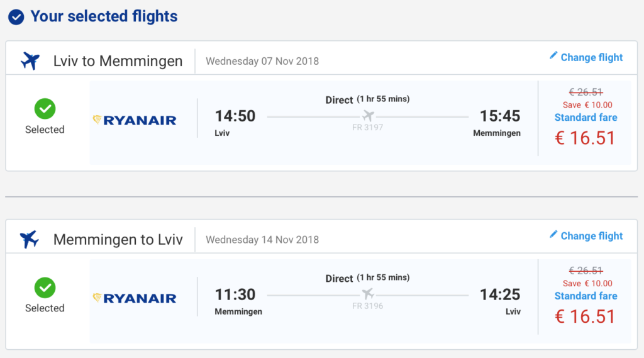Click the Ryanair logo on flight FR 3197
644x358 pixels.
pos(135,120)
